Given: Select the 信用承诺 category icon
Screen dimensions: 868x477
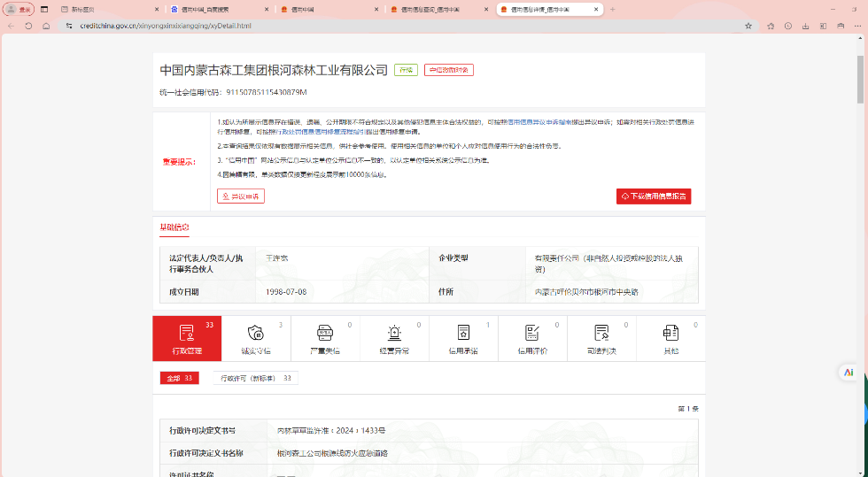Looking at the screenshot, I should [x=463, y=338].
